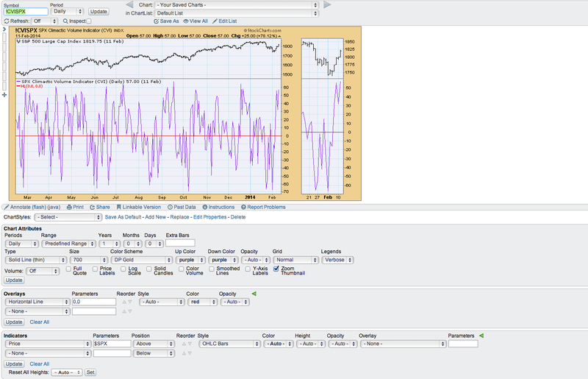This screenshot has width=588, height=379.
Task: Uncheck Zoom Thumbnail checkbox
Action: [276, 269]
